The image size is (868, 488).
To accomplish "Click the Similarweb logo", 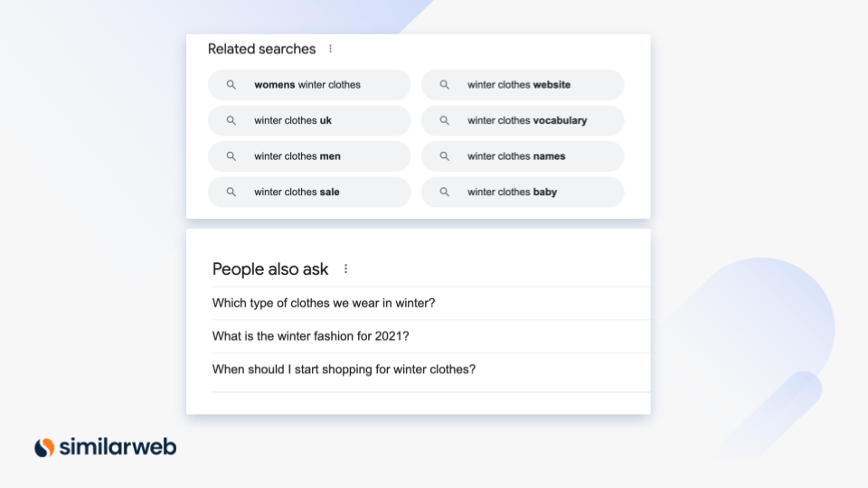I will point(105,447).
